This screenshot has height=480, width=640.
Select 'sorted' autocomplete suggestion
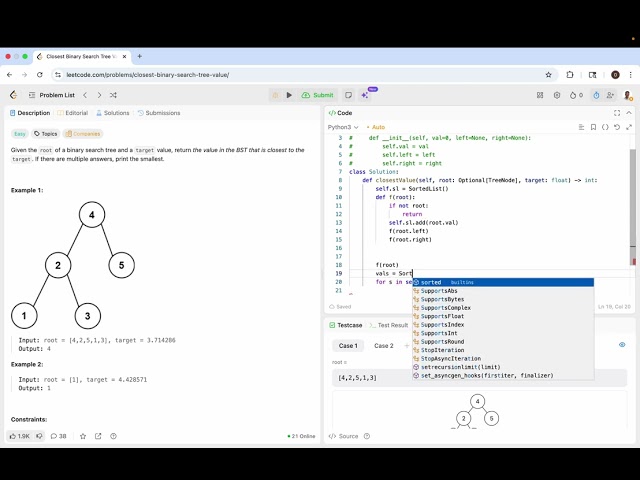tap(503, 282)
